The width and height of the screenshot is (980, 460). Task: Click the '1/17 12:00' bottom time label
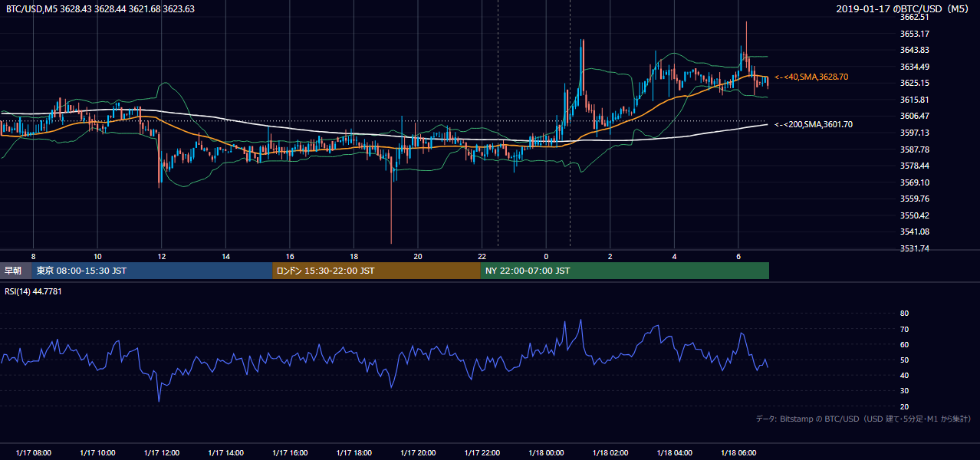coord(161,452)
